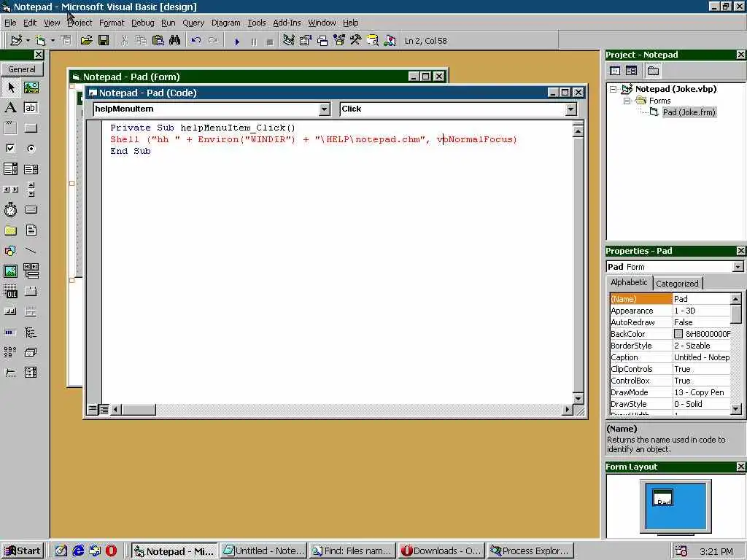Click the Paste clipboard icon in the toolbar

pos(158,41)
